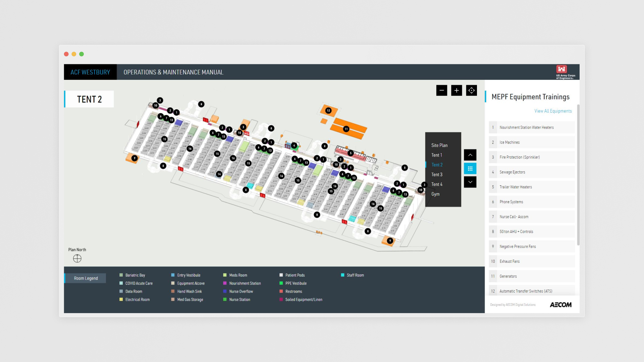Switch to Tent 3 in the menu

coord(436,175)
